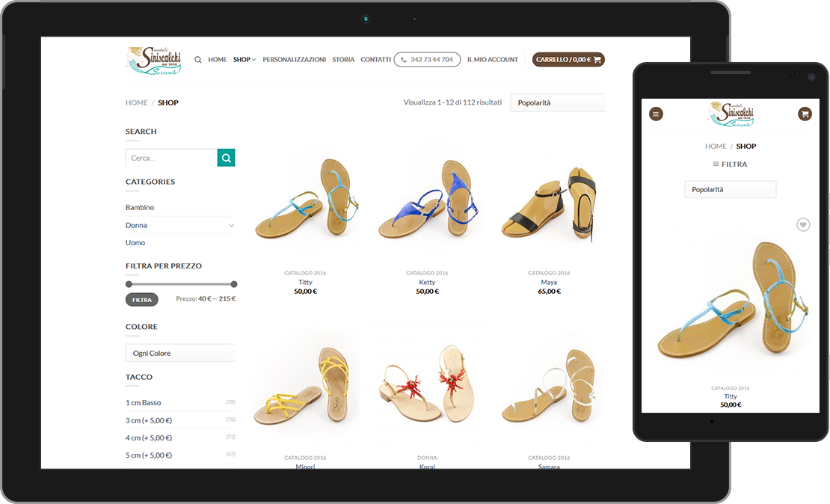
Task: Open the Ogni Colore color dropdown
Action: pos(180,353)
